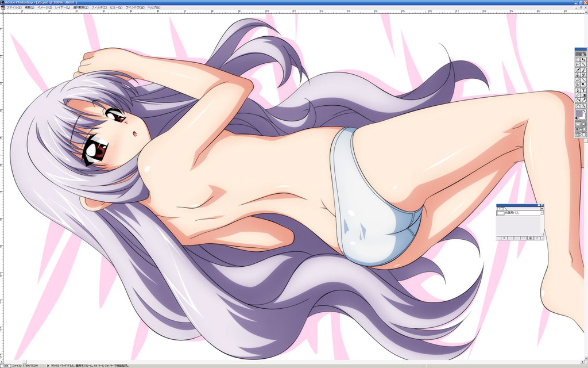The height and width of the screenshot is (368, 588).
Task: Select the Eraser tool
Action: point(578,79)
